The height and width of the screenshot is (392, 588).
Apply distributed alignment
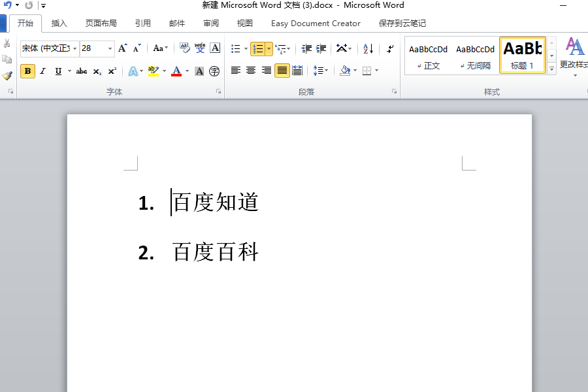pyautogui.click(x=297, y=70)
